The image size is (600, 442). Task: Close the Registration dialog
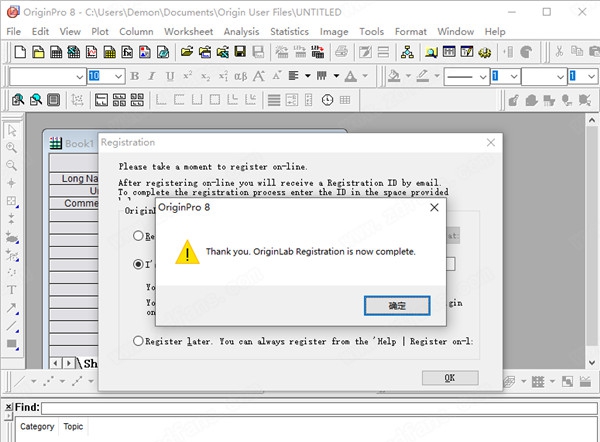coord(491,143)
